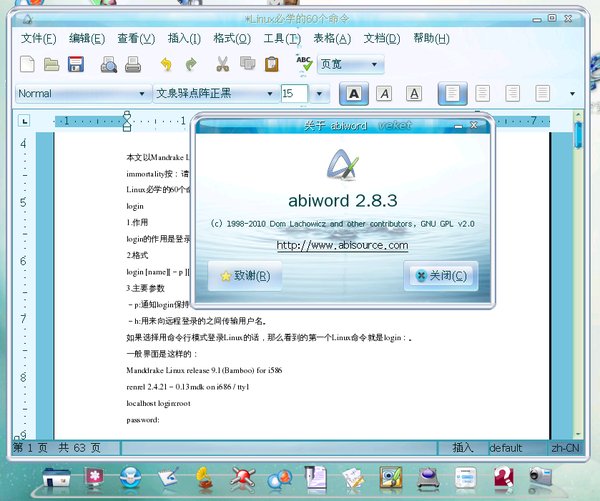The height and width of the screenshot is (501, 600).
Task: Click the 'localhost login:root' line
Action: (158, 403)
